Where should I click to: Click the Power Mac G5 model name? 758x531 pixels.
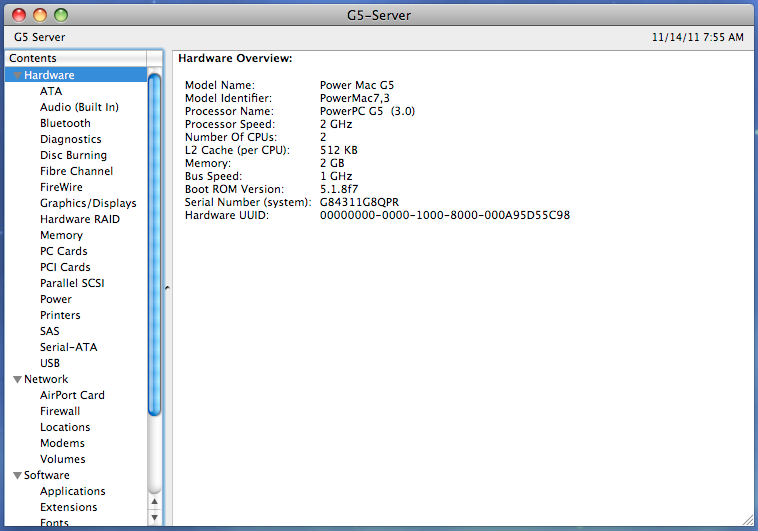click(357, 85)
